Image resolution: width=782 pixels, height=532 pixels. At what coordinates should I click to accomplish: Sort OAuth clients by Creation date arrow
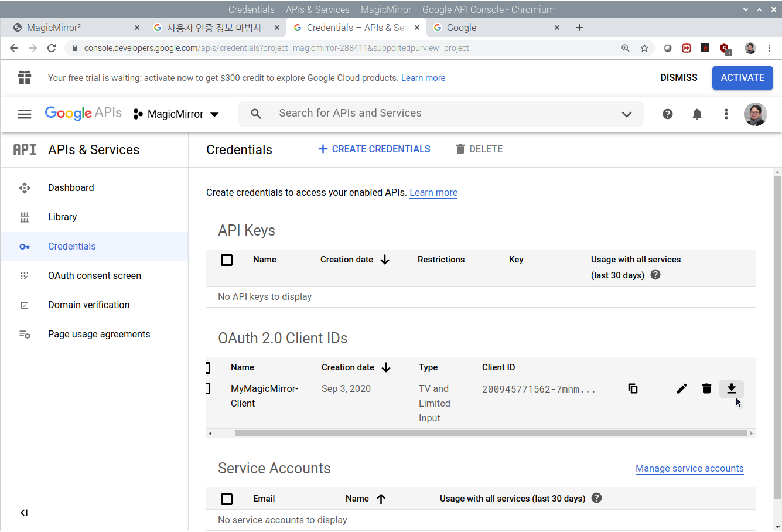click(386, 367)
